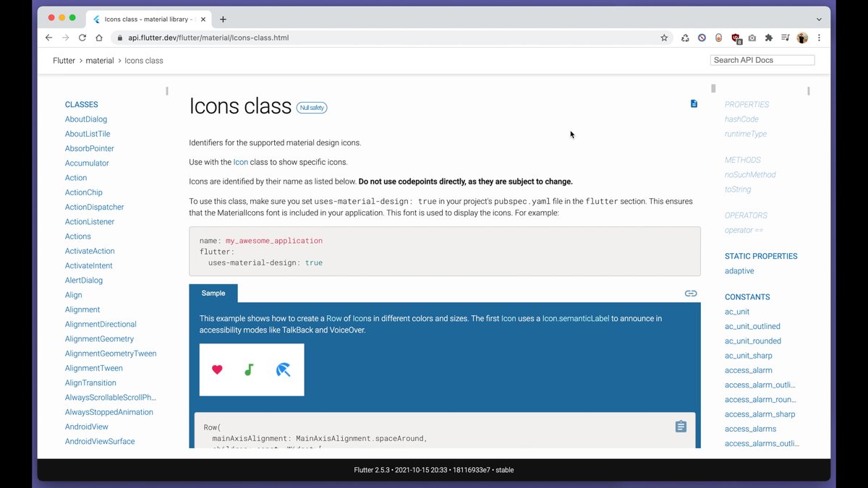Click the view source document icon
The image size is (868, 488).
click(x=694, y=103)
